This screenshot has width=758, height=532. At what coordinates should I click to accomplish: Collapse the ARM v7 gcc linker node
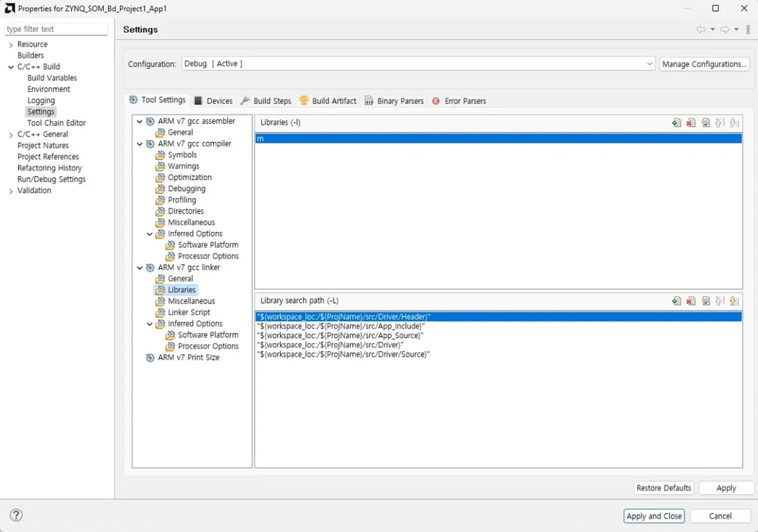(140, 267)
